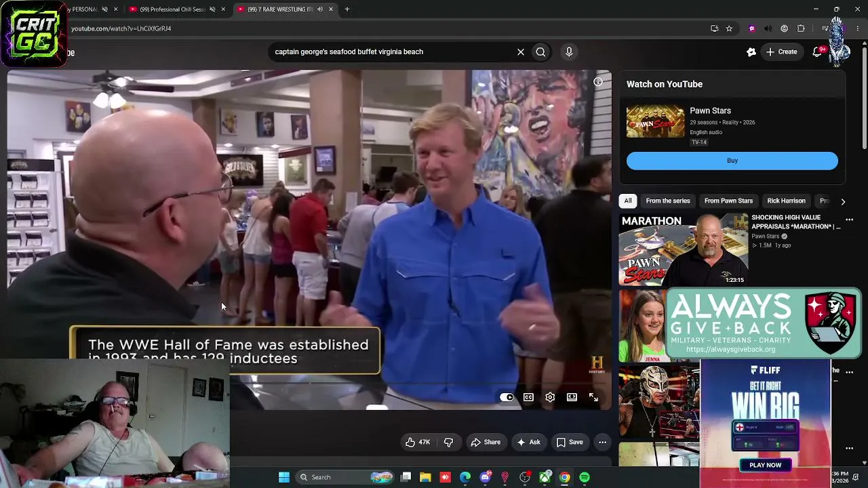Image resolution: width=868 pixels, height=488 pixels.
Task: Dislike the video with the thumbs-down
Action: [x=448, y=442]
